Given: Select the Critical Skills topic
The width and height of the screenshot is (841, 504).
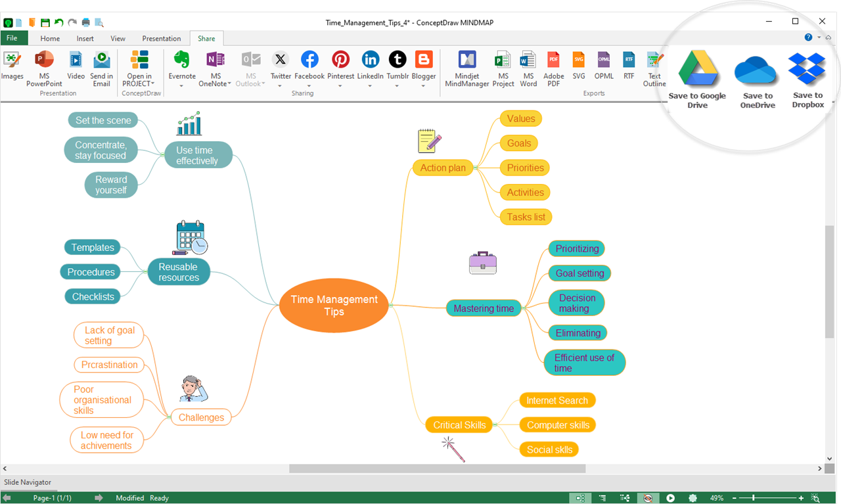Looking at the screenshot, I should tap(460, 425).
